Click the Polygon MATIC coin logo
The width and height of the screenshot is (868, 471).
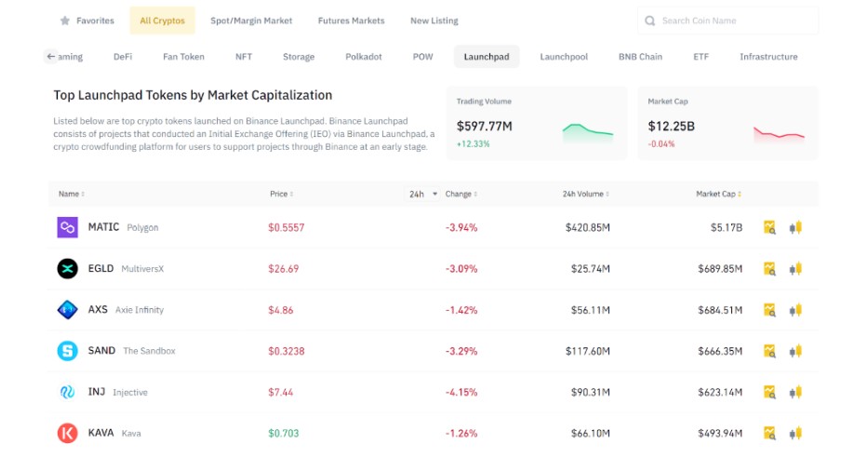[x=68, y=227]
